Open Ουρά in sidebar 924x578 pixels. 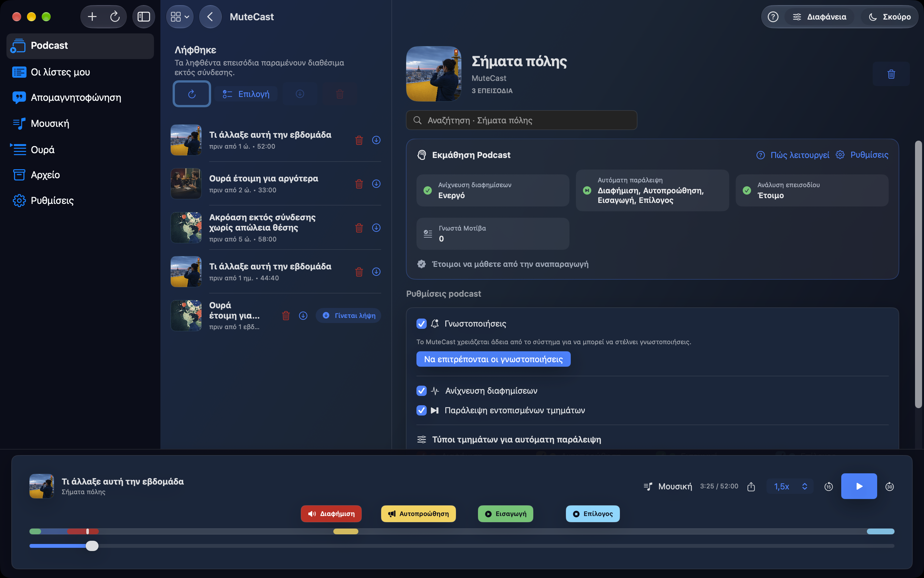click(80, 149)
